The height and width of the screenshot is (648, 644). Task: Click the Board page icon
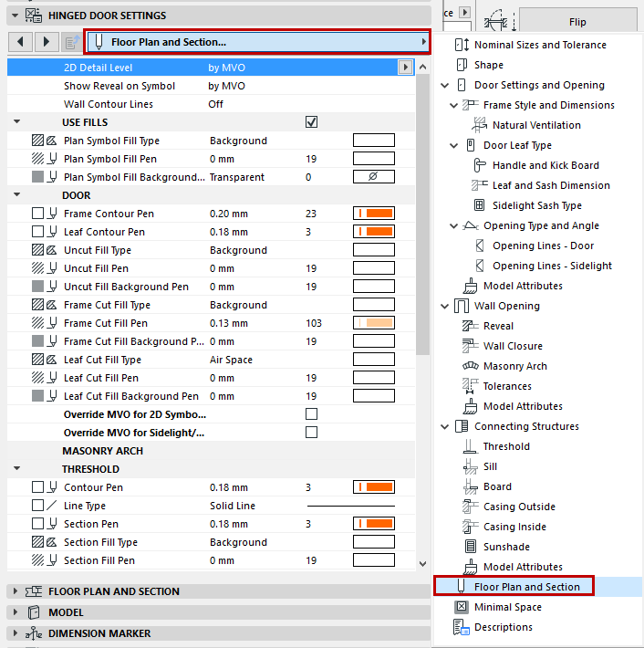[x=470, y=486]
